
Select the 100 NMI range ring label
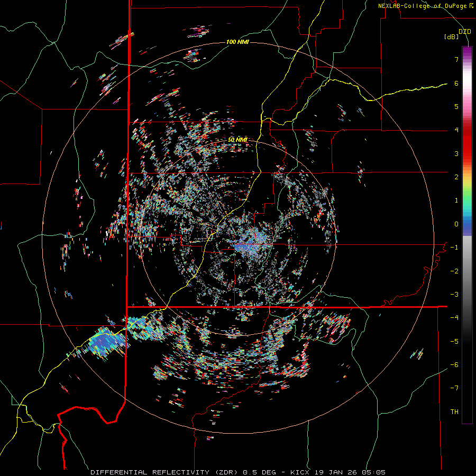point(237,42)
